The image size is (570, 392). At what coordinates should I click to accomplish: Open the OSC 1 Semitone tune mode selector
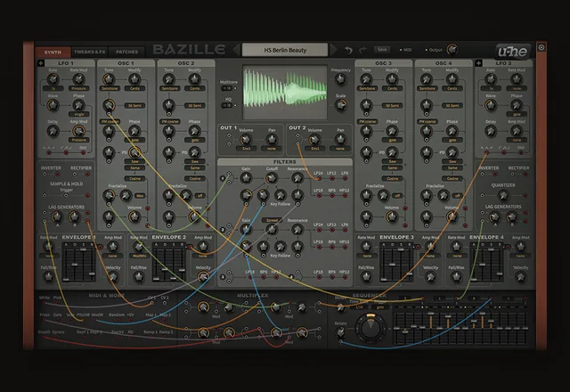pos(110,88)
